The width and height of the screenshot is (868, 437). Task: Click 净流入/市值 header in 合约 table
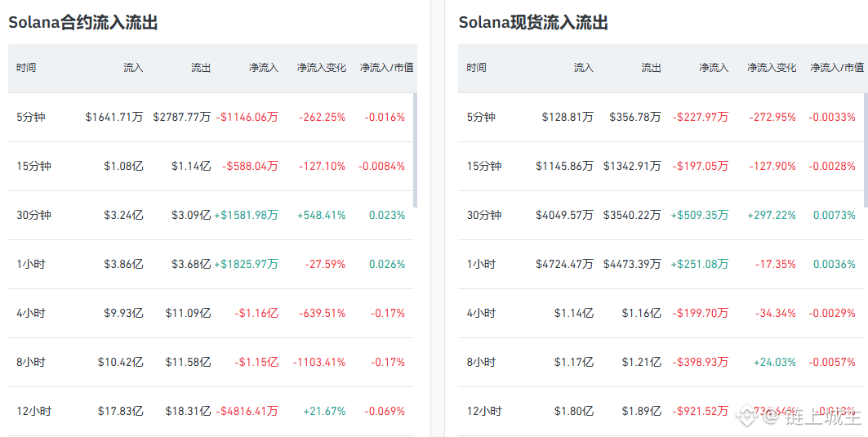[x=386, y=68]
